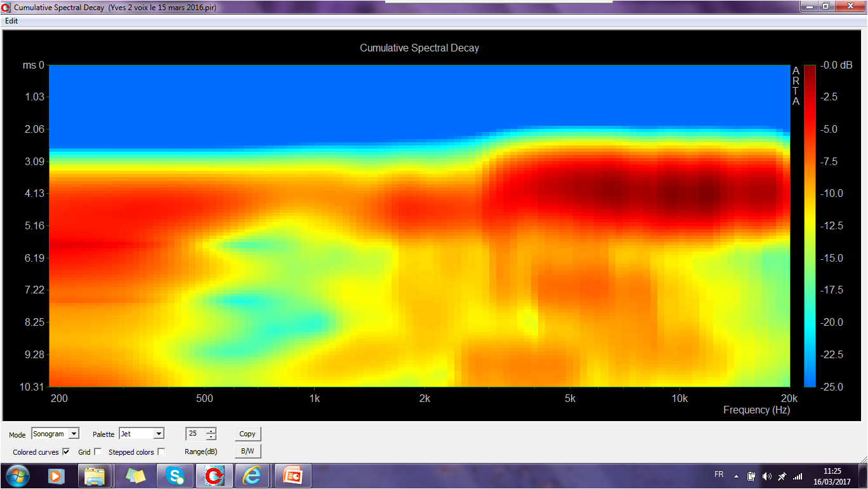This screenshot has height=489, width=868.
Task: Launch Windows Media Player from taskbar
Action: pyautogui.click(x=56, y=476)
